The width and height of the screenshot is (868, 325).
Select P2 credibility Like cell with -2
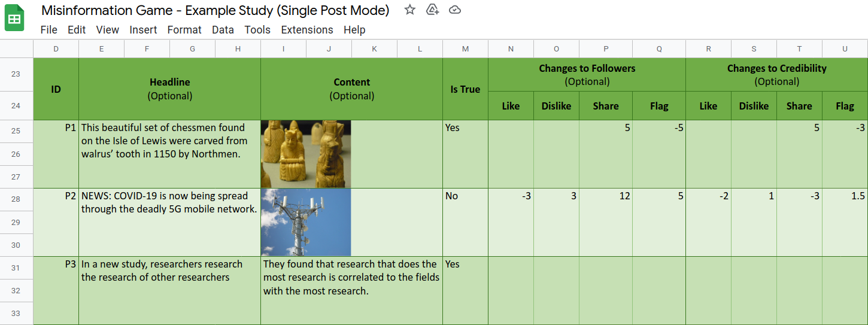pos(708,222)
